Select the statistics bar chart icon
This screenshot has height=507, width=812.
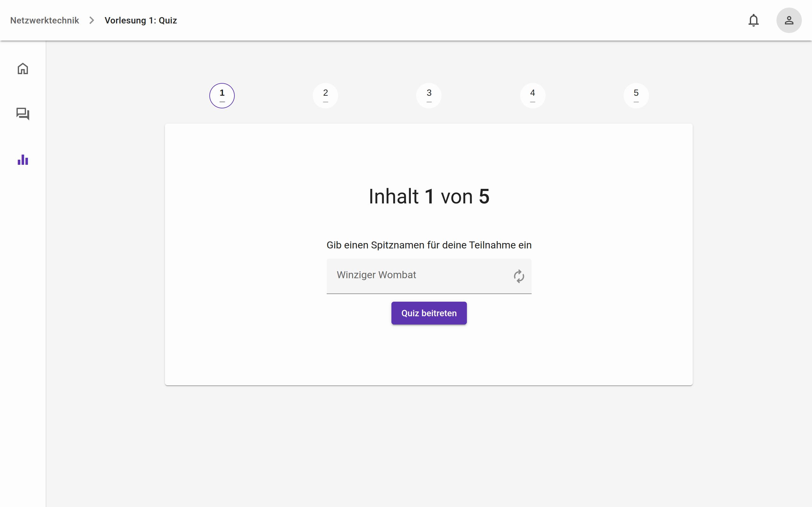[x=23, y=160]
